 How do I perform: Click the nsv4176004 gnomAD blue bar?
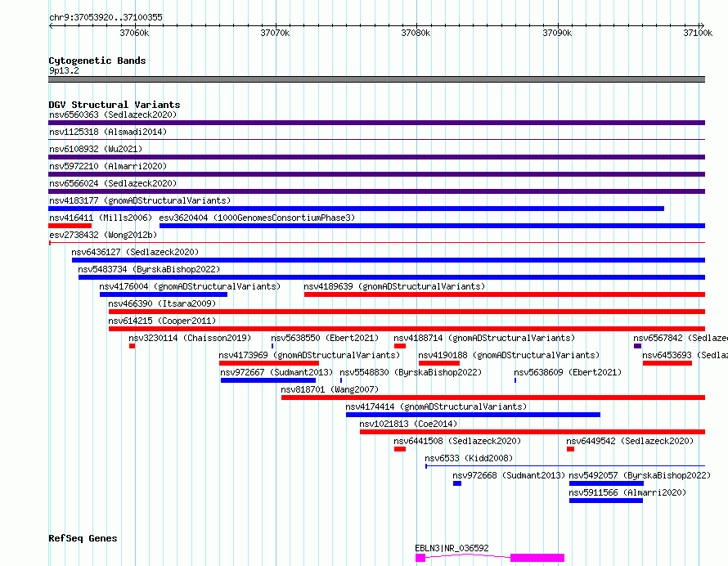pyautogui.click(x=164, y=294)
